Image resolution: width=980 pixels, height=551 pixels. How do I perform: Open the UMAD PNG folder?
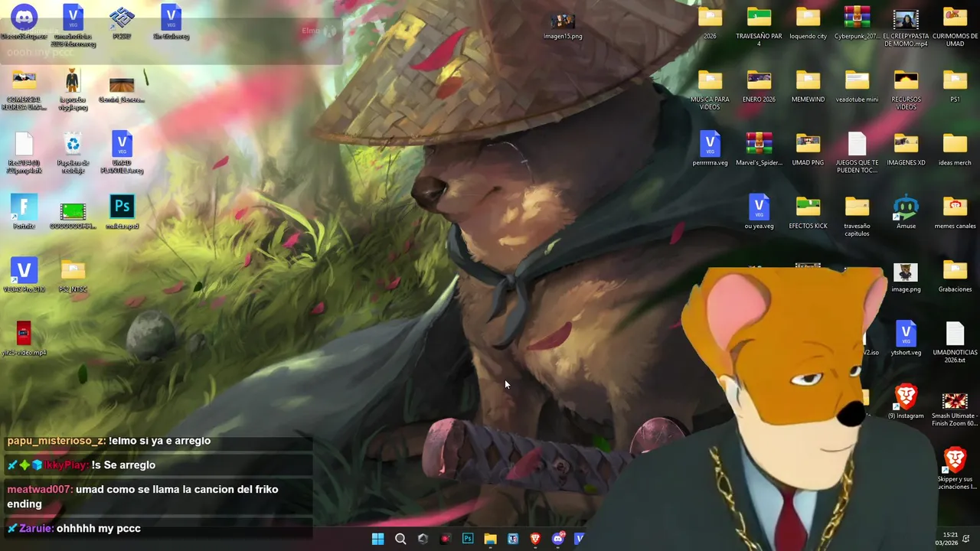(808, 149)
